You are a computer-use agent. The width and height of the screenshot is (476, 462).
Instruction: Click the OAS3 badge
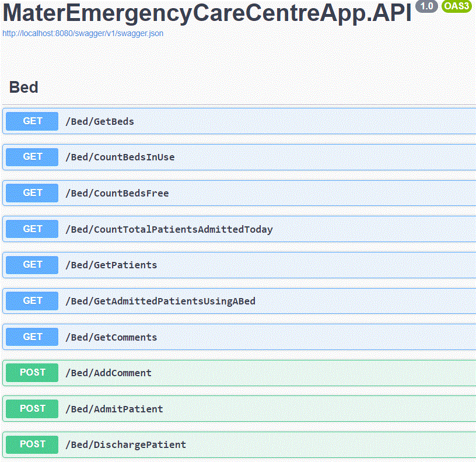[x=456, y=6]
